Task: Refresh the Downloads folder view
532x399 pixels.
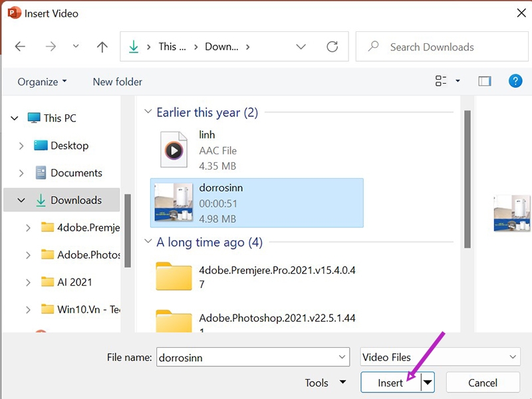Action: coord(332,47)
